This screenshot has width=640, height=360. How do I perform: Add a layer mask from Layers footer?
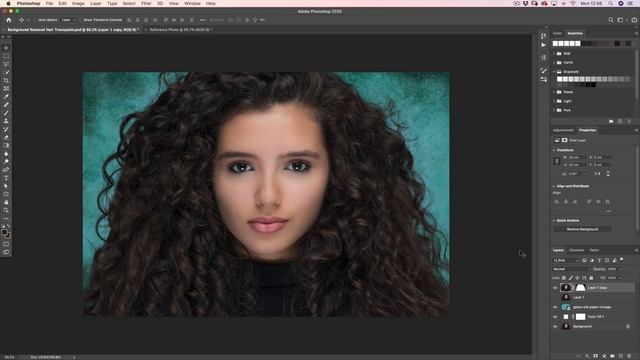click(596, 356)
